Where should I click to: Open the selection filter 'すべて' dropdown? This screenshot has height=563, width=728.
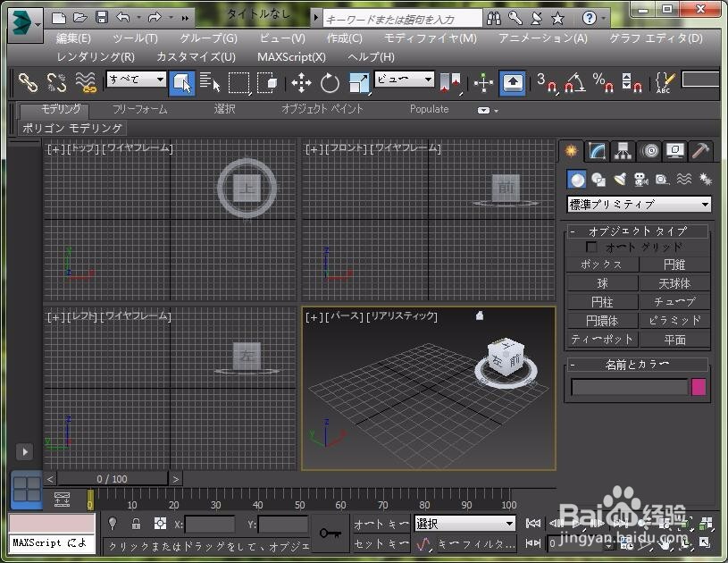click(136, 80)
